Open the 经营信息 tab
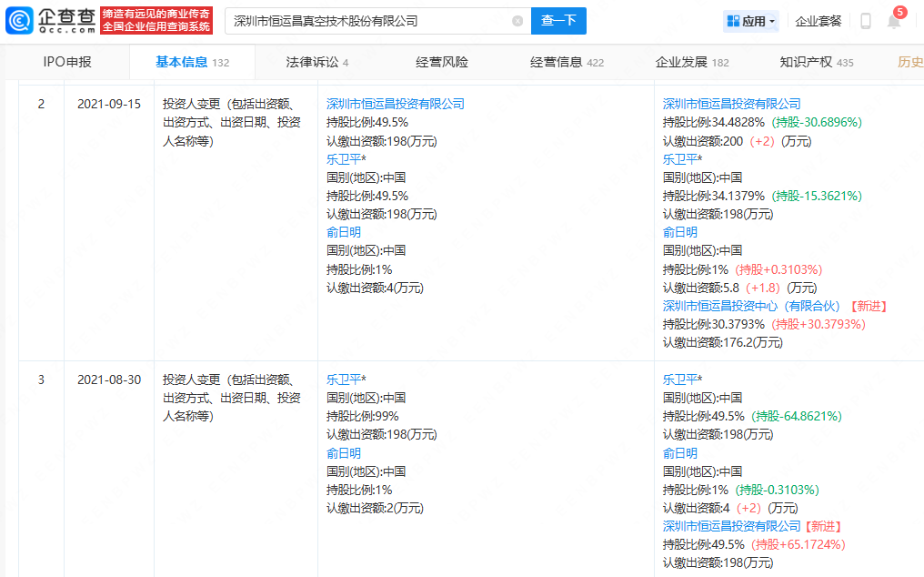The image size is (924, 577). (x=557, y=62)
